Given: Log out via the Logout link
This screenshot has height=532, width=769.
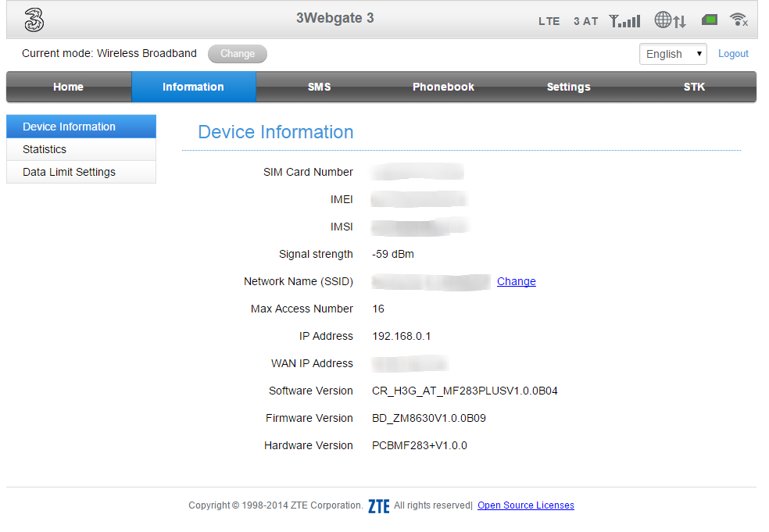Looking at the screenshot, I should coord(733,54).
